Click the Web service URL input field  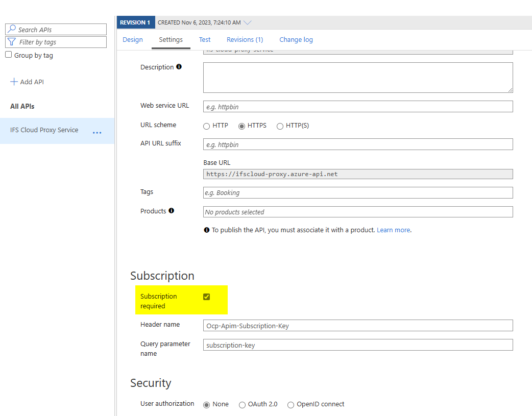click(x=357, y=107)
